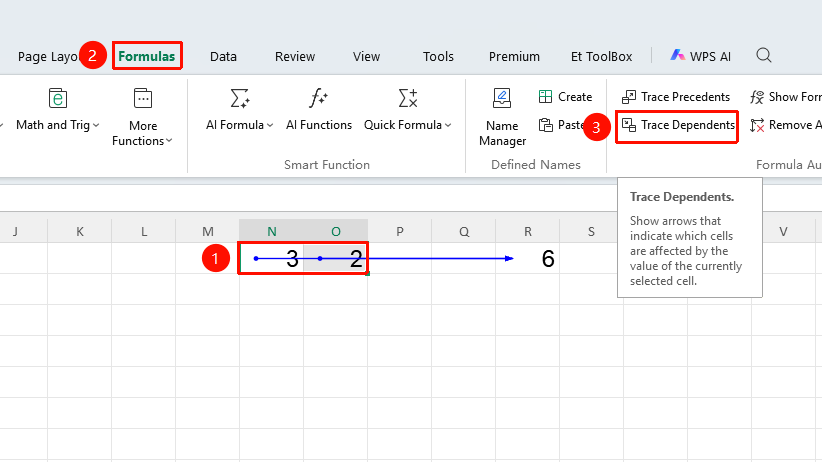
Task: Select the cell containing 6
Action: (x=527, y=258)
